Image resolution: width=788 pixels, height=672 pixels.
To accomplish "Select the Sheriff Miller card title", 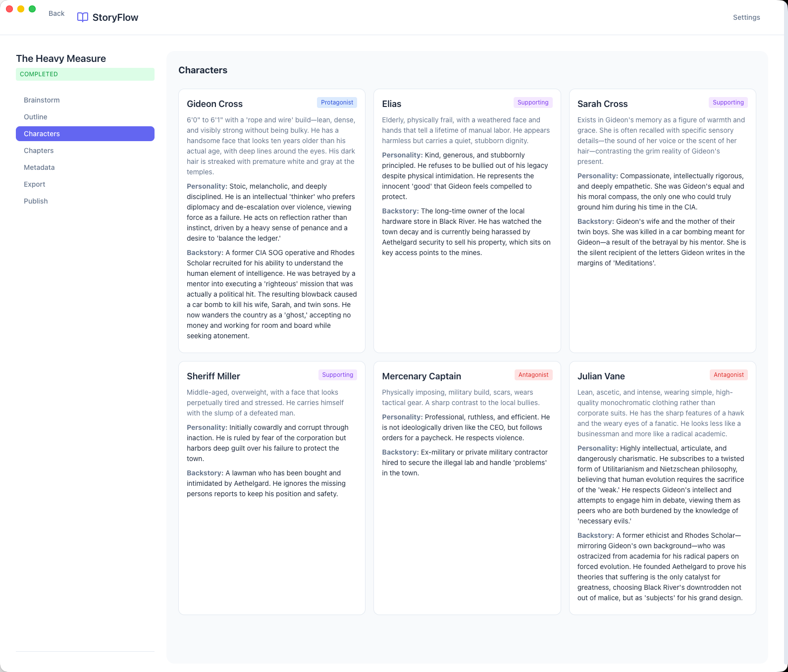I will pyautogui.click(x=213, y=376).
